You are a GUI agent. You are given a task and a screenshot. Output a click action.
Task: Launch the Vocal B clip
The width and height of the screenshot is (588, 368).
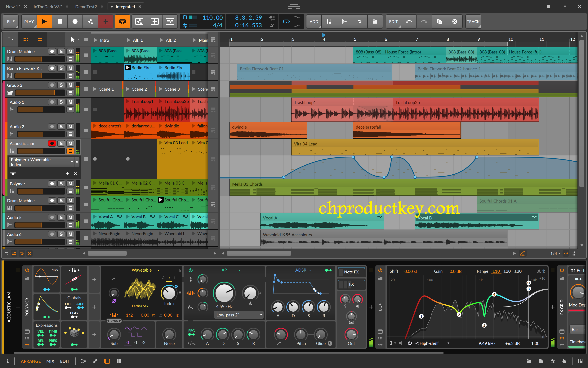pyautogui.click(x=128, y=217)
